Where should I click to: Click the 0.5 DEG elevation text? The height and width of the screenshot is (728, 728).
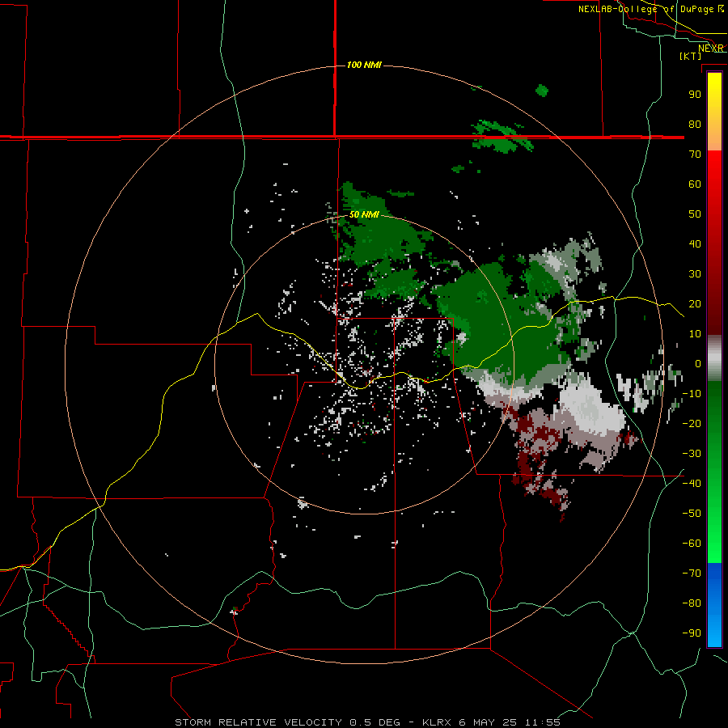(x=375, y=722)
